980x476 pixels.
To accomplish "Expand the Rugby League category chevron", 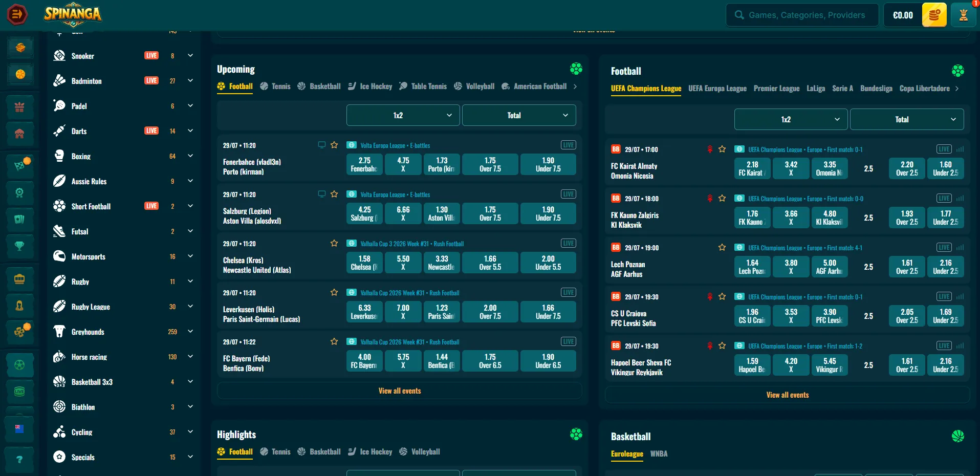I will point(190,306).
